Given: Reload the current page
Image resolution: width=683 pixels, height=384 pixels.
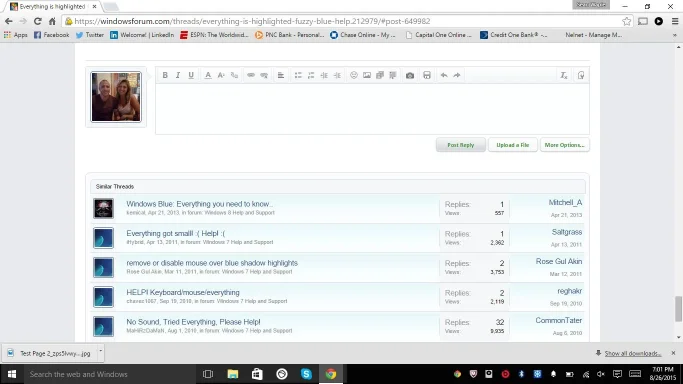Looking at the screenshot, I should [x=38, y=21].
